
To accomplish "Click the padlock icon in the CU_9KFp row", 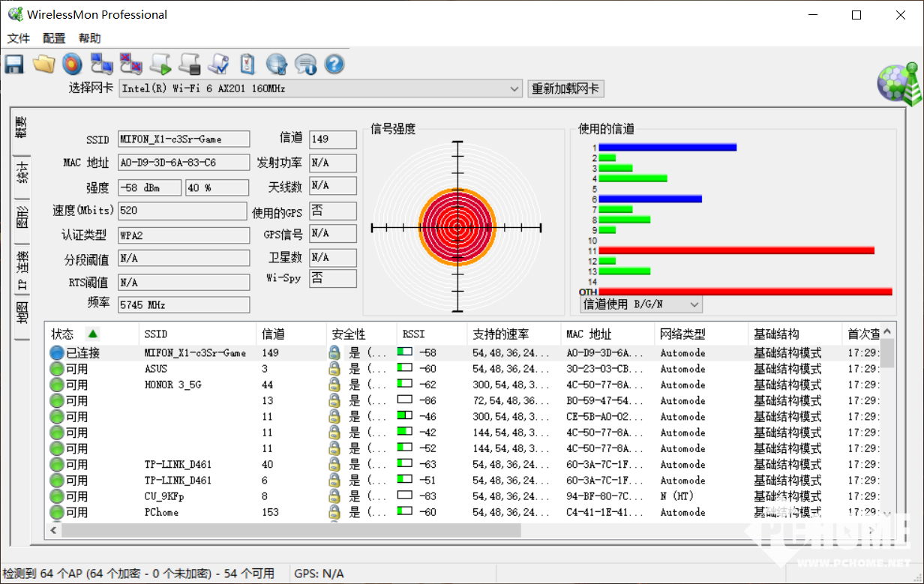I will pos(334,496).
